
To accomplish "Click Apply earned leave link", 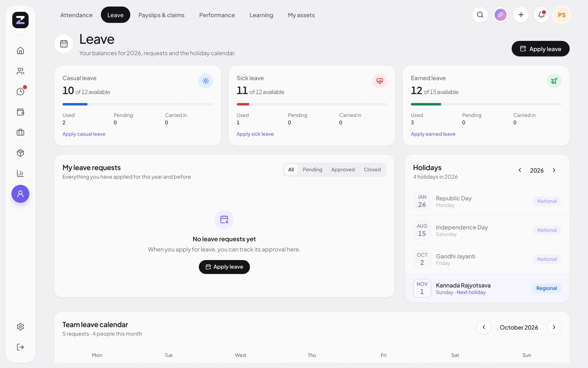I will tap(433, 134).
